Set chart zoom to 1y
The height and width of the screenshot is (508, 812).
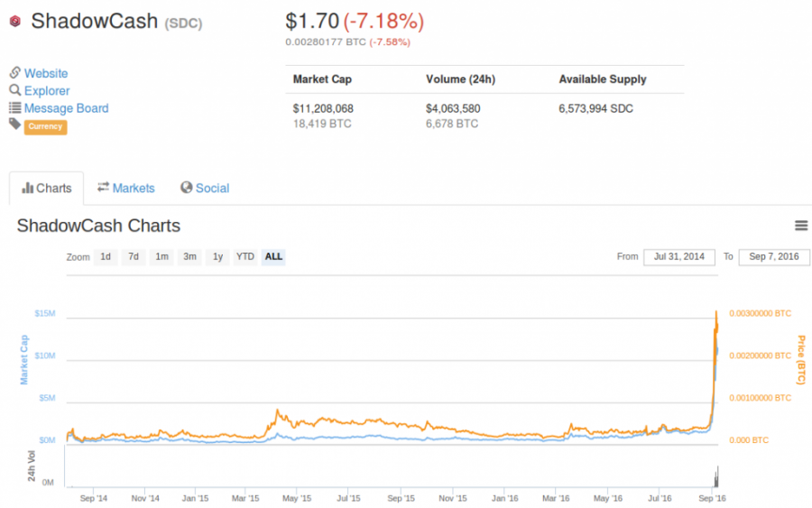click(x=218, y=257)
